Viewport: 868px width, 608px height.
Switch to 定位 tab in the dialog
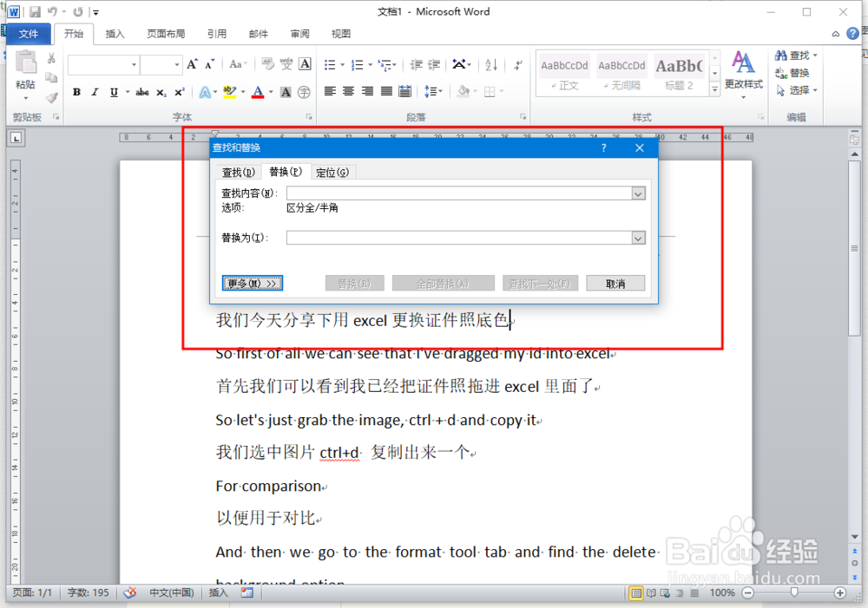coord(332,173)
